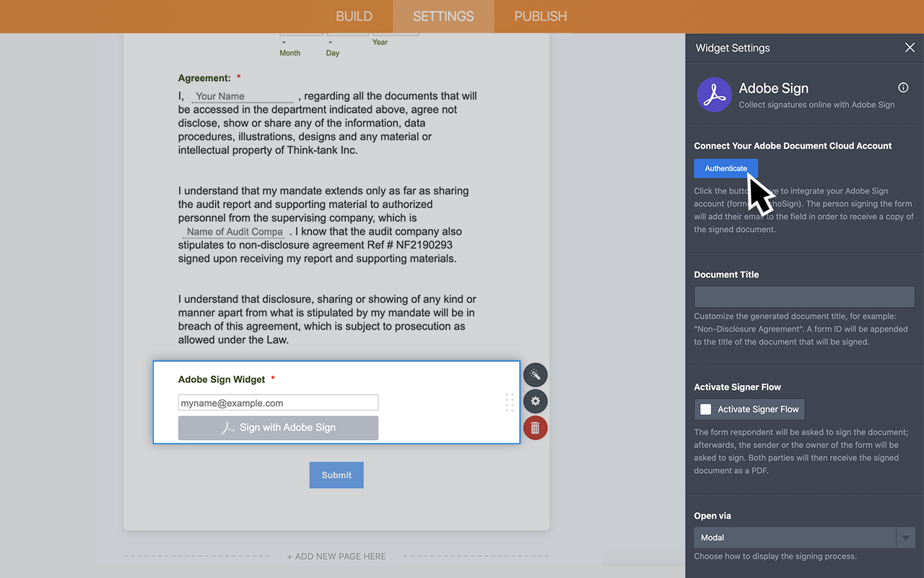The image size is (924, 578).
Task: Enable the Activate Signer Flow checkbox
Action: [x=705, y=409]
